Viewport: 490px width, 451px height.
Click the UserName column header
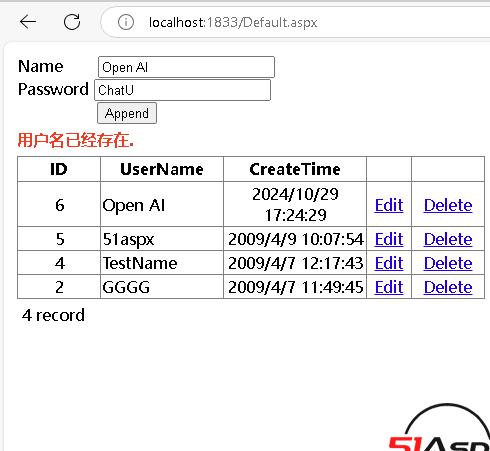coord(162,169)
